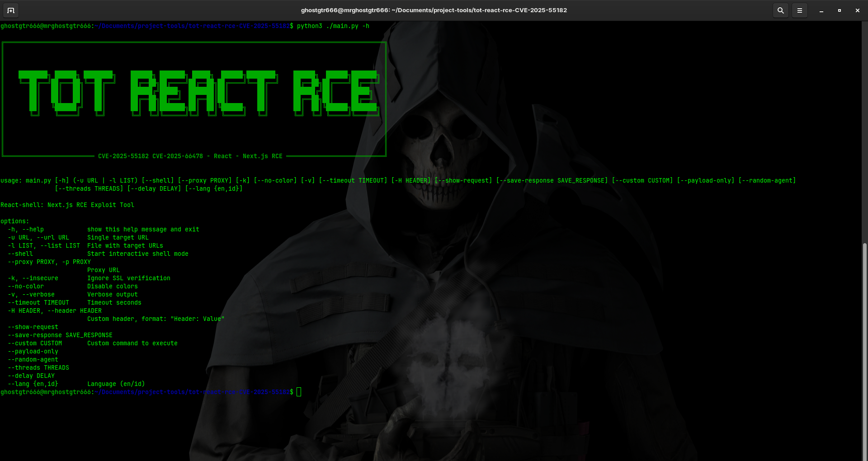Open the terminal search tool

(781, 10)
